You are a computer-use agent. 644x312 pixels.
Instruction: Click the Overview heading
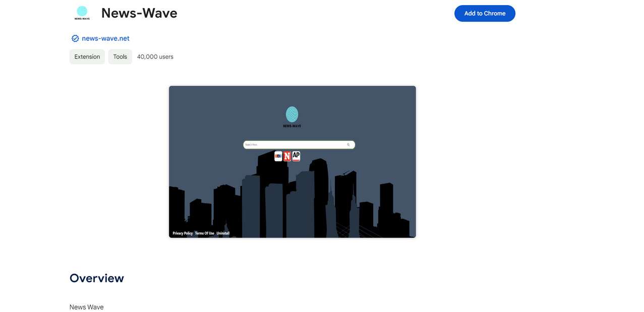(x=97, y=278)
